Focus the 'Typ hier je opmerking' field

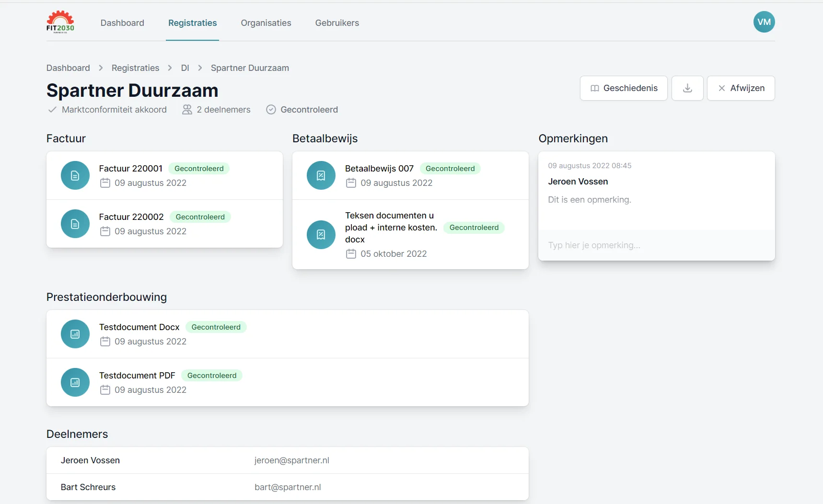(656, 245)
